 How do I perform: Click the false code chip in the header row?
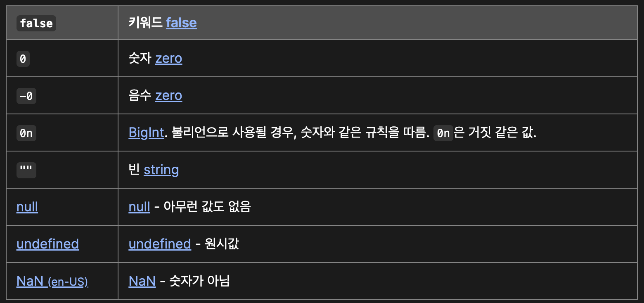point(36,24)
